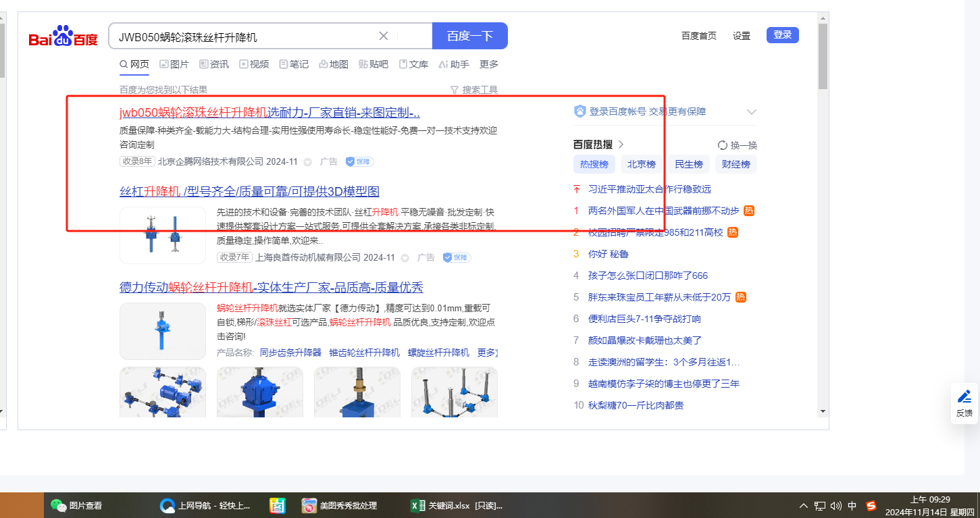The width and height of the screenshot is (980, 518).
Task: Open the 螺旋丝杆升降机 product link
Action: coord(438,353)
